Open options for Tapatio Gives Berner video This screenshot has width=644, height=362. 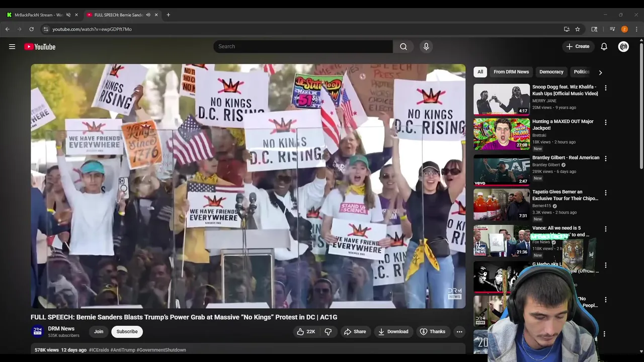(x=606, y=193)
